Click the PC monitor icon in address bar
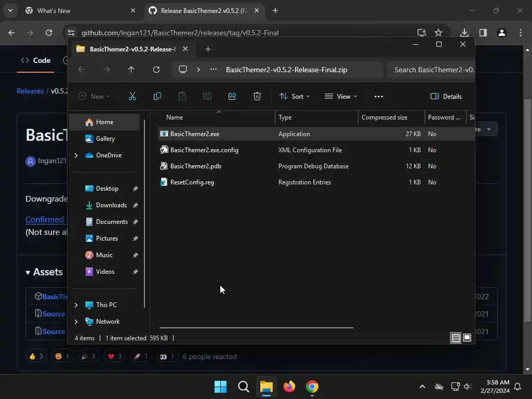Viewport: 532px width, 399px height. tap(183, 70)
